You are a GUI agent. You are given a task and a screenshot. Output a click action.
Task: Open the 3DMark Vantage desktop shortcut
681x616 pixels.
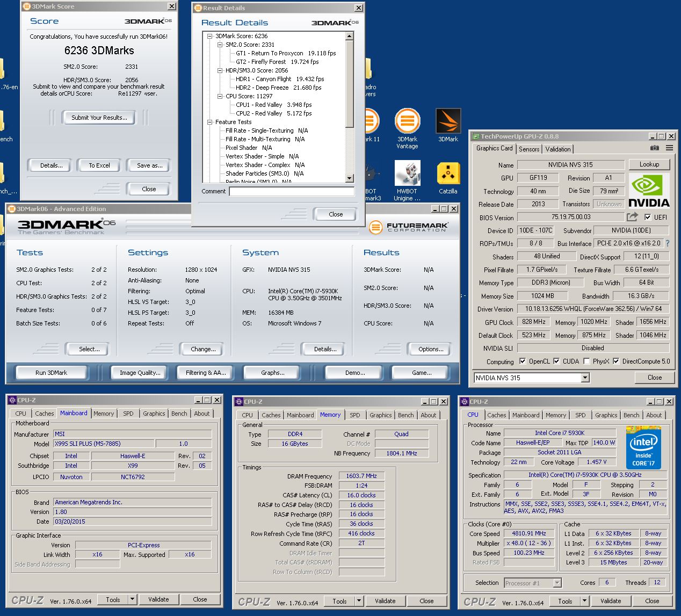coord(407,128)
